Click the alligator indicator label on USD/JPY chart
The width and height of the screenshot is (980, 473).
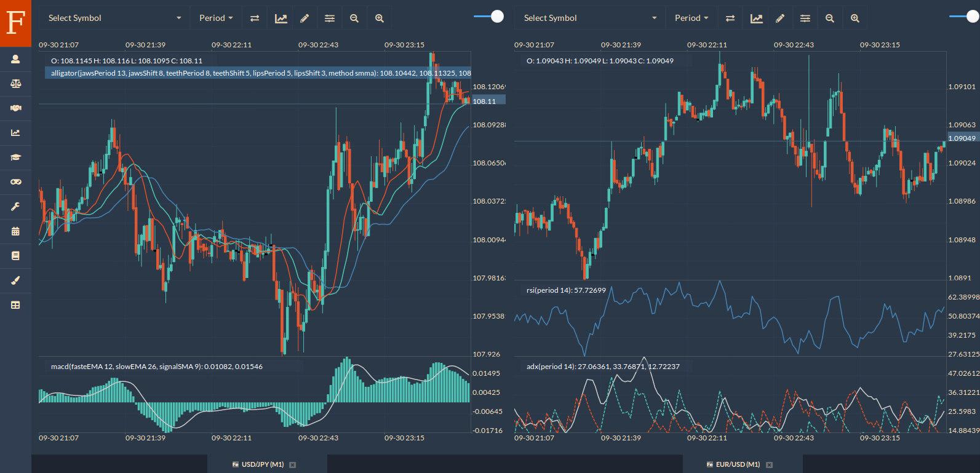tap(258, 73)
